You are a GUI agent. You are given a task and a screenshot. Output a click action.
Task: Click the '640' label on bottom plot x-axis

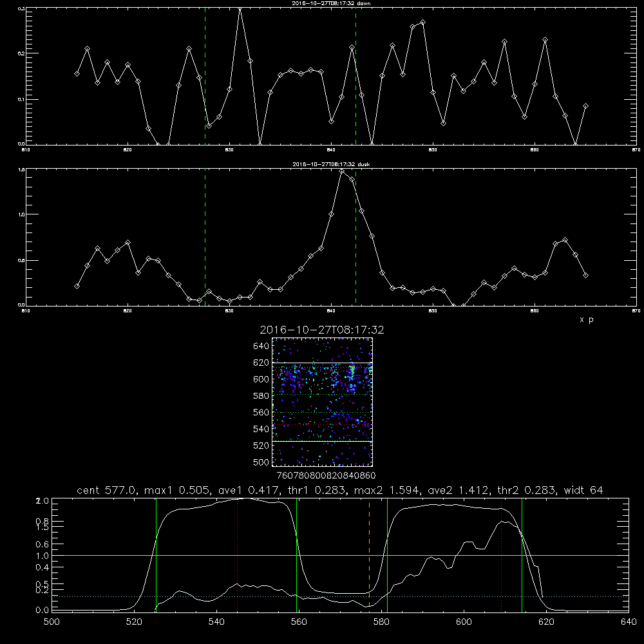click(x=629, y=622)
